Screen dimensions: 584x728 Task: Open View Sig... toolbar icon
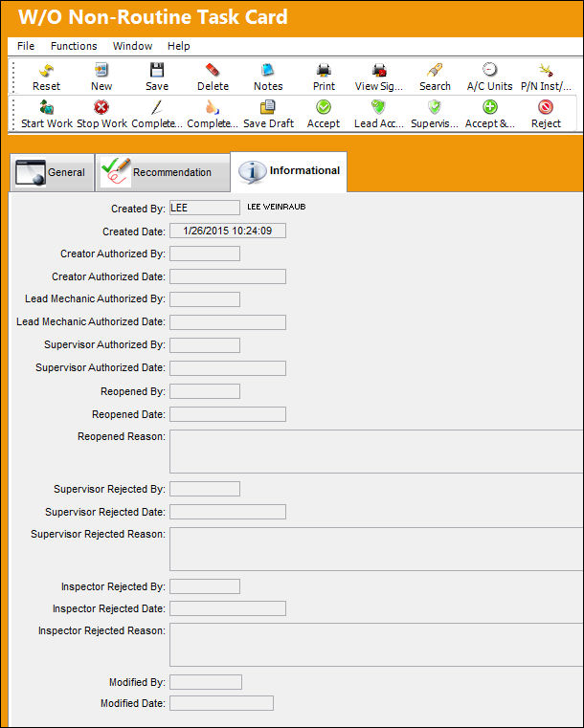coord(379,71)
